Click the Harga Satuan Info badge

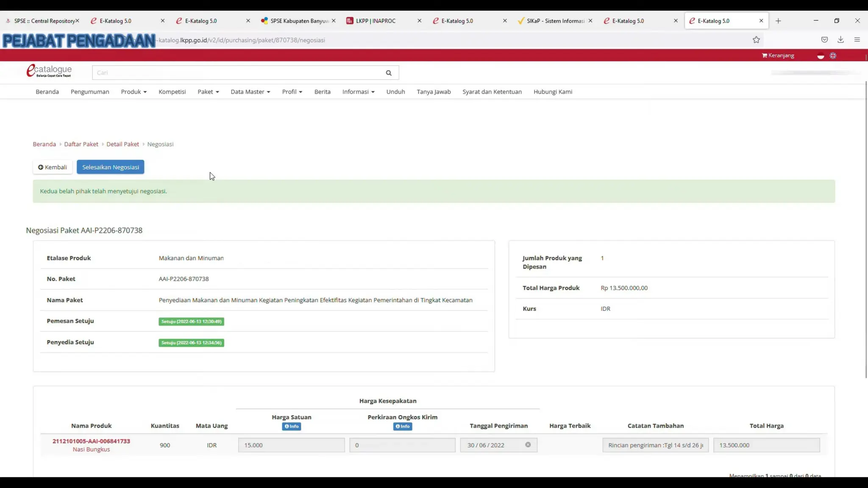292,427
